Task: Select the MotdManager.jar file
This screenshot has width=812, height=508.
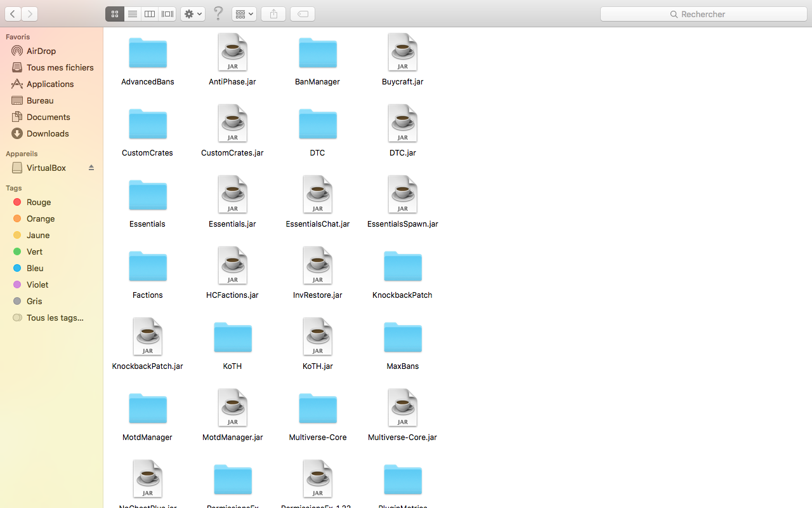Action: [233, 416]
